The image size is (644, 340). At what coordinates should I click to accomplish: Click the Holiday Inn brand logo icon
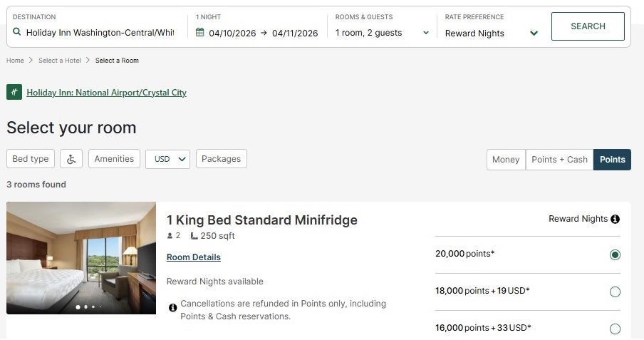tap(14, 92)
